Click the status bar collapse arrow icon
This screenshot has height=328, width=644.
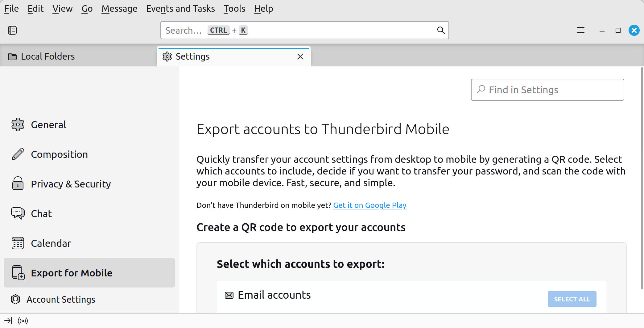[x=8, y=321]
